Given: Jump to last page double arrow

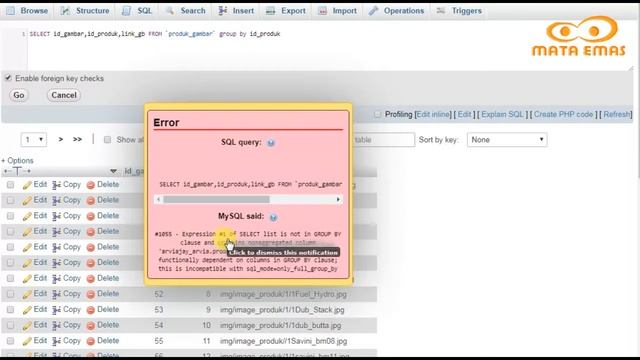Looking at the screenshot, I should click(x=77, y=140).
